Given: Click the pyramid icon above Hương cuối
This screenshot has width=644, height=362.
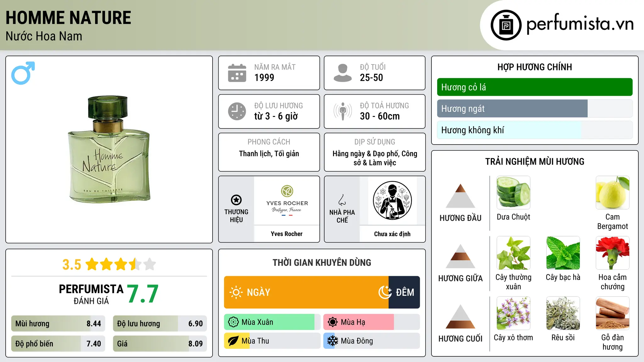Looking at the screenshot, I should pos(460,316).
